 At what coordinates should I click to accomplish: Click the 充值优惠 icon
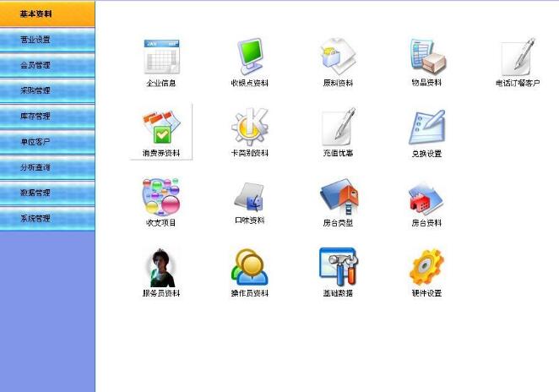pyautogui.click(x=338, y=128)
